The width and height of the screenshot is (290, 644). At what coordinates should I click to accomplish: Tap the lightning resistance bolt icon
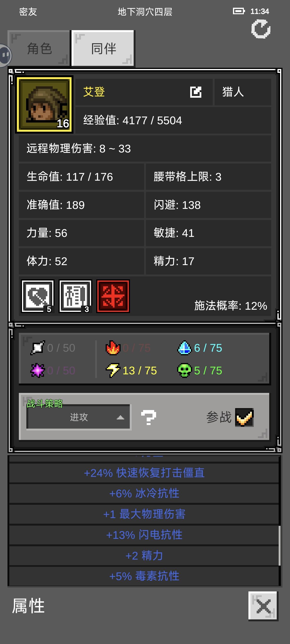[113, 370]
